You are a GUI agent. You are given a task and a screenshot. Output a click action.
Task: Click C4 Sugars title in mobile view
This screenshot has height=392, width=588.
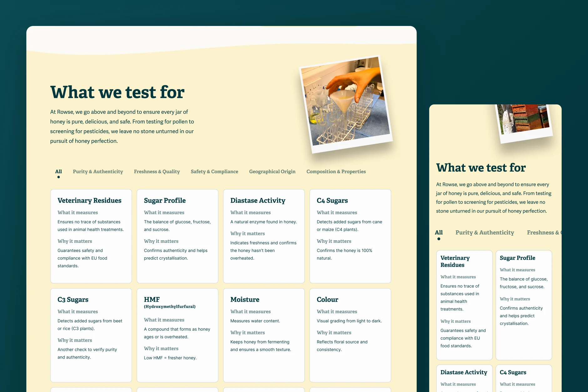click(x=513, y=372)
